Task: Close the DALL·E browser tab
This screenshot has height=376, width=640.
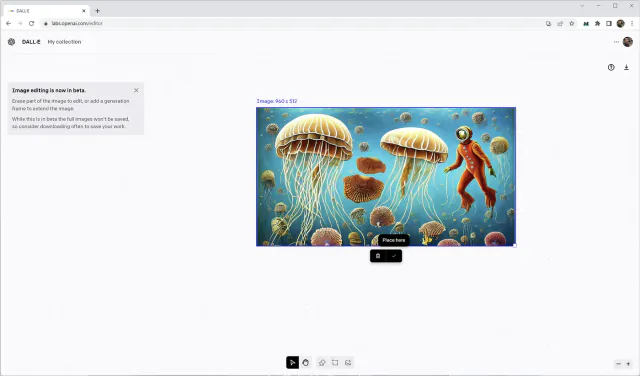Action: (84, 11)
